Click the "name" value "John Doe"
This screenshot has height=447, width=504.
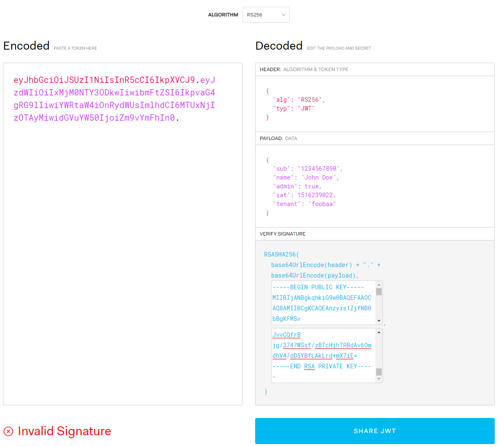tap(318, 177)
